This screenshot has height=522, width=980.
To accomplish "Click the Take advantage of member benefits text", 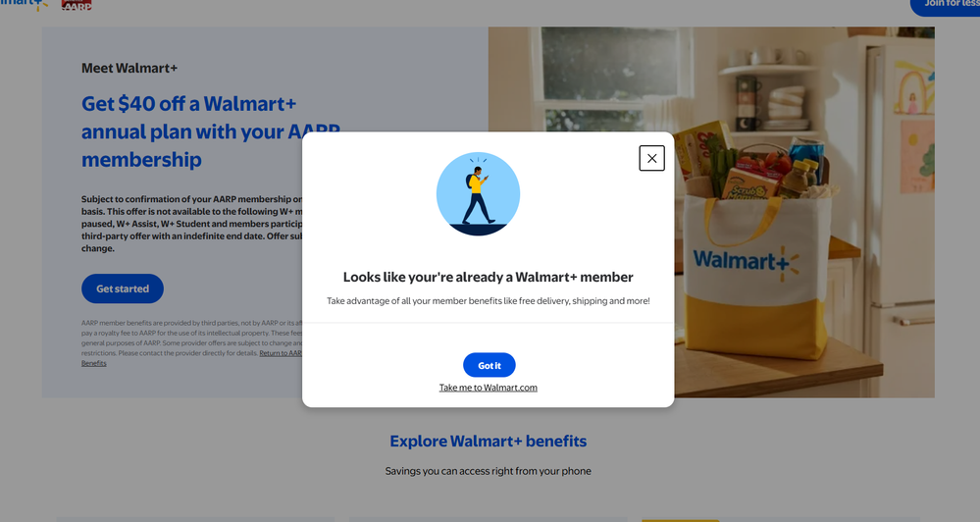I will tap(489, 300).
